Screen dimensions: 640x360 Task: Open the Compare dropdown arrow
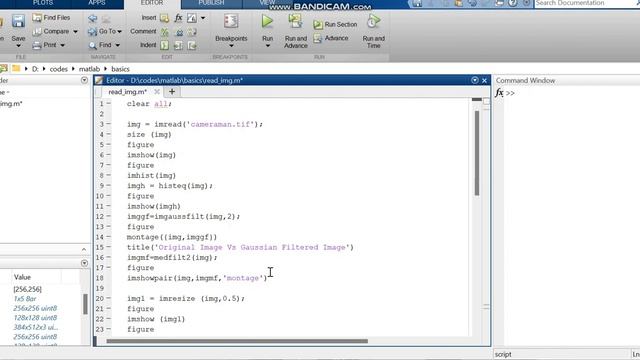(76, 32)
